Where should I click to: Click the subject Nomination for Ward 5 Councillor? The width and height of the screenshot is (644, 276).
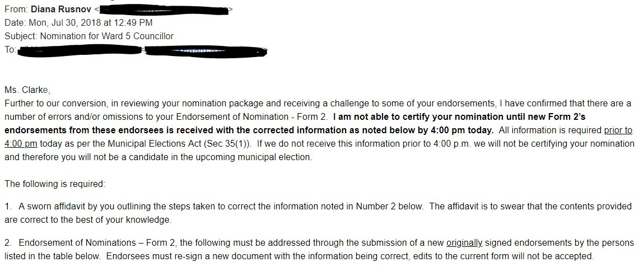(x=107, y=36)
